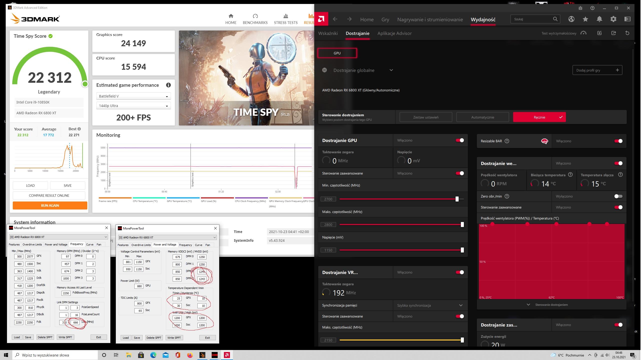
Task: Toggle the fan tuning (Dostrajanie we...) switch
Action: 618,163
